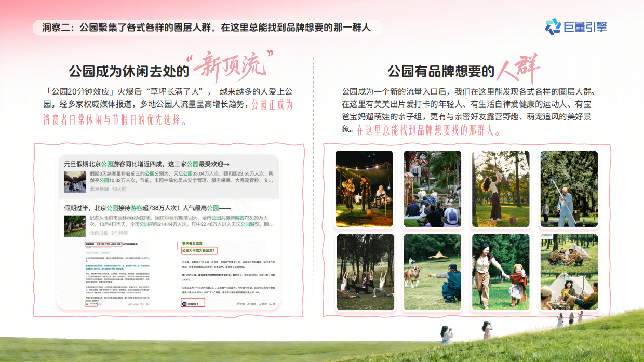Click the red verified badge next to 央视新闻

pos(197,303)
